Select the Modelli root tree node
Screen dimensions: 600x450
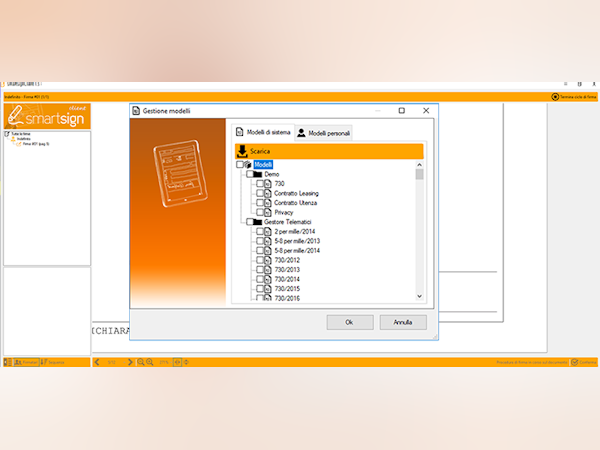pyautogui.click(x=263, y=165)
